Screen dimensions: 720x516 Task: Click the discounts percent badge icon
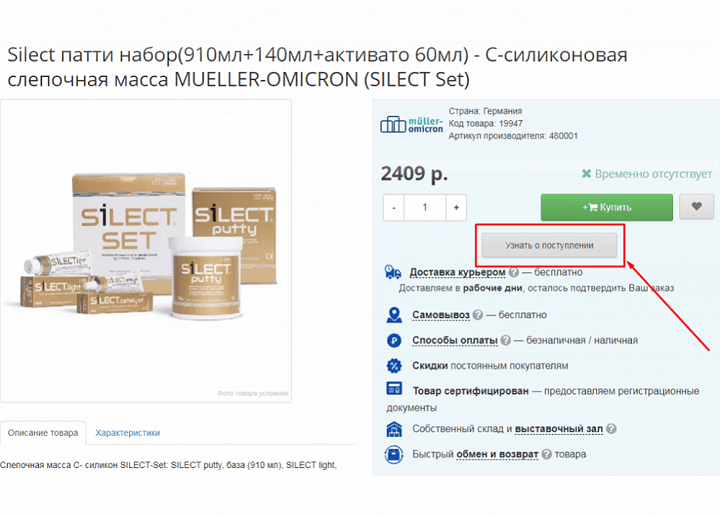[x=394, y=366]
